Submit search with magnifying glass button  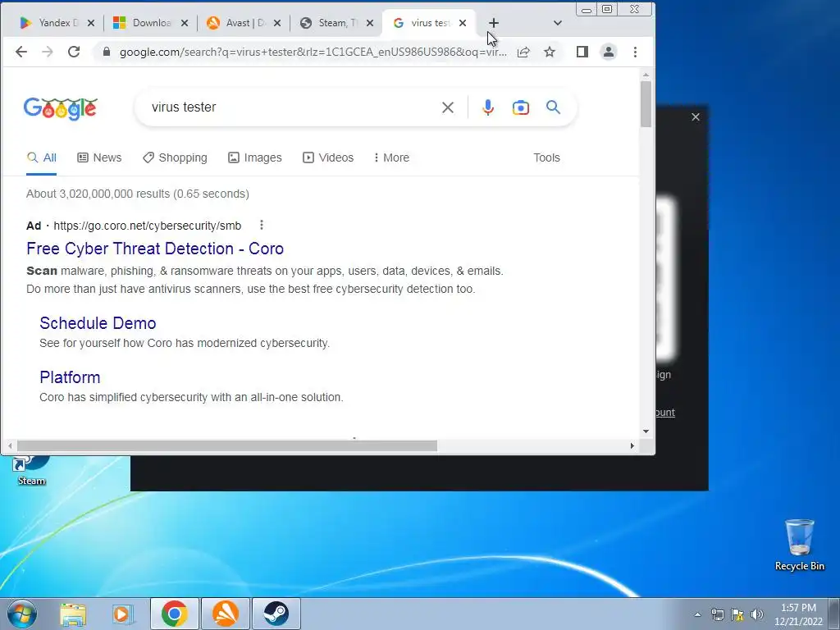point(554,107)
